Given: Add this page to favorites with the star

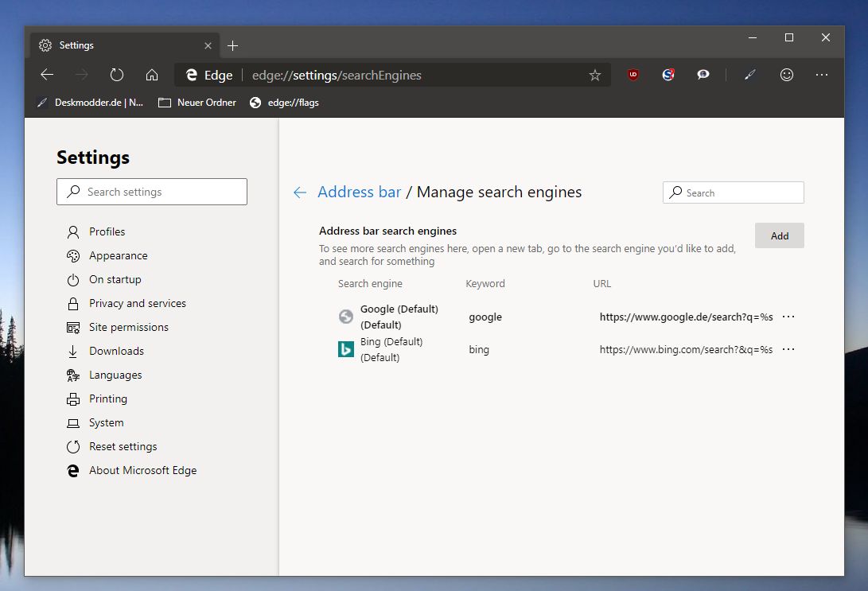Looking at the screenshot, I should click(595, 75).
